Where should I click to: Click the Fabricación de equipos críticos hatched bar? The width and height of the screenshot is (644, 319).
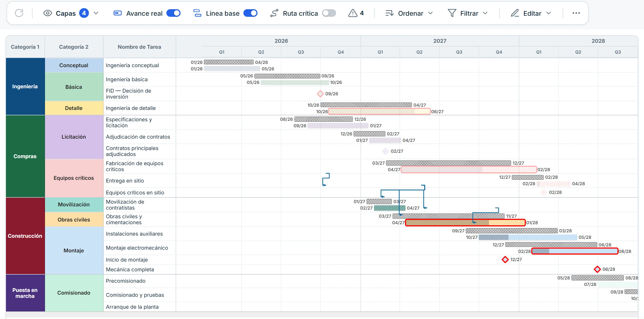coord(449,163)
